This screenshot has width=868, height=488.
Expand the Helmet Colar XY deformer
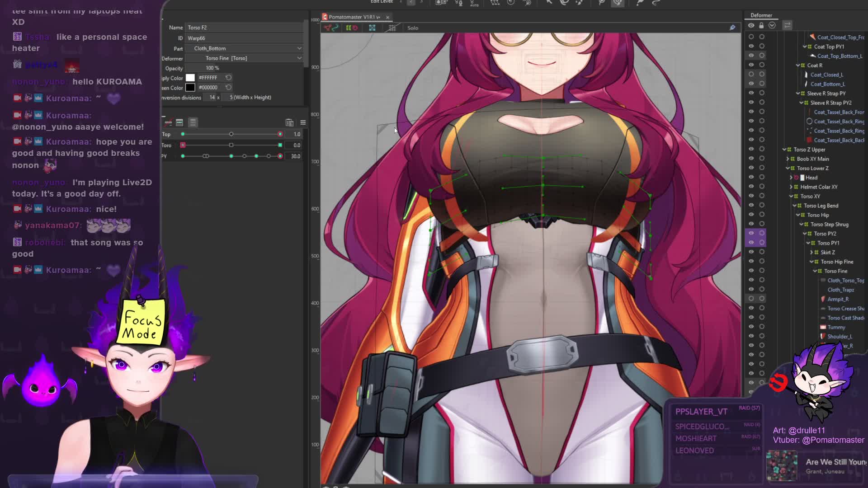click(x=791, y=187)
